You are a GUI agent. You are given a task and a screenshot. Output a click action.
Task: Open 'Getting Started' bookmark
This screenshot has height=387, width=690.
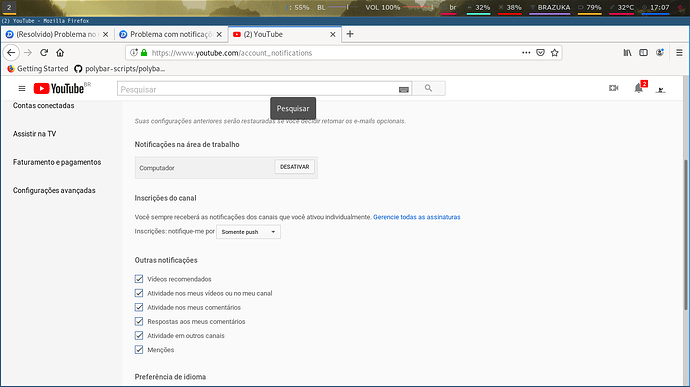pos(38,69)
